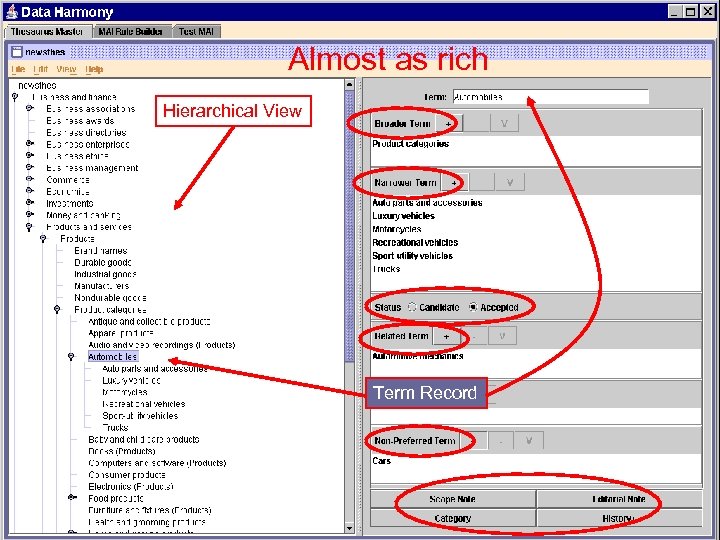Select Nondurable goods in the tree
Screen dimensions: 720x540
[110, 298]
